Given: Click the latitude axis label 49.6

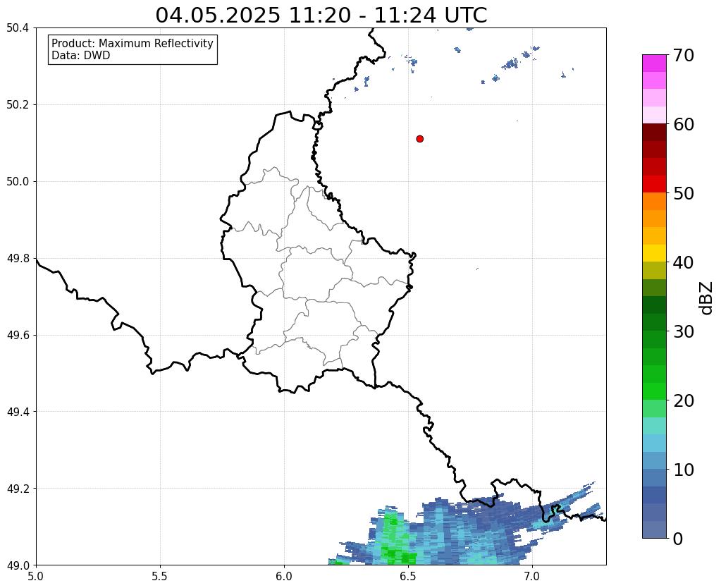Looking at the screenshot, I should coord(18,336).
